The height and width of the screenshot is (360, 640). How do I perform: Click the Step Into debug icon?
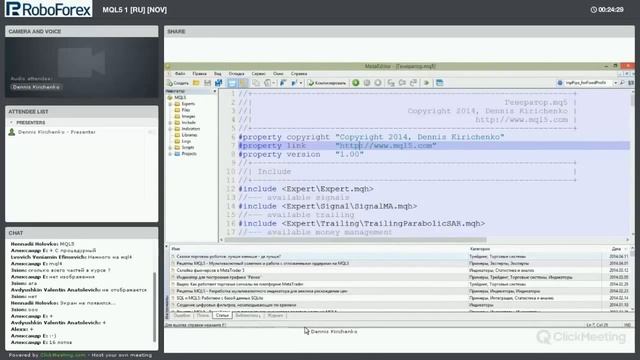point(391,83)
